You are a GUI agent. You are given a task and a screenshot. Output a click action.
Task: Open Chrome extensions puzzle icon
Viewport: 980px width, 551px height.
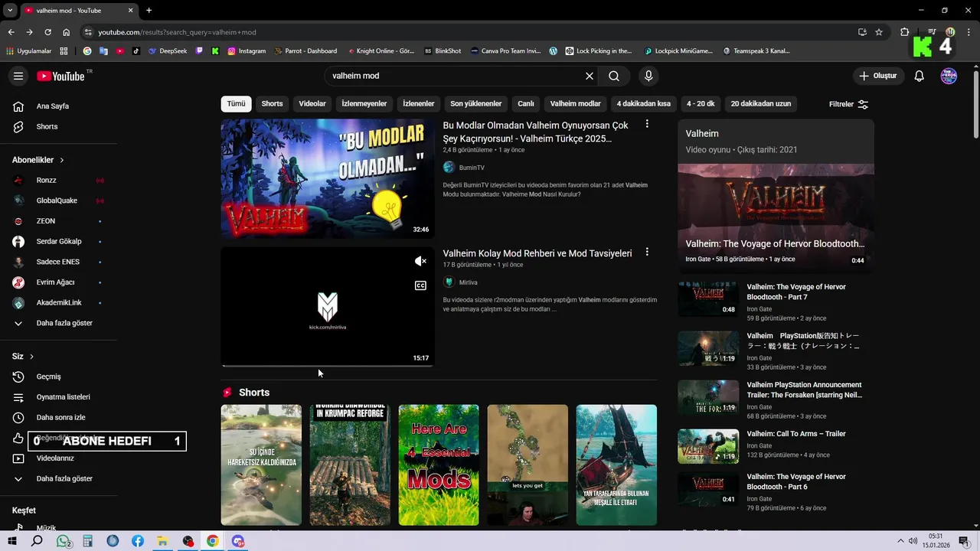click(904, 32)
